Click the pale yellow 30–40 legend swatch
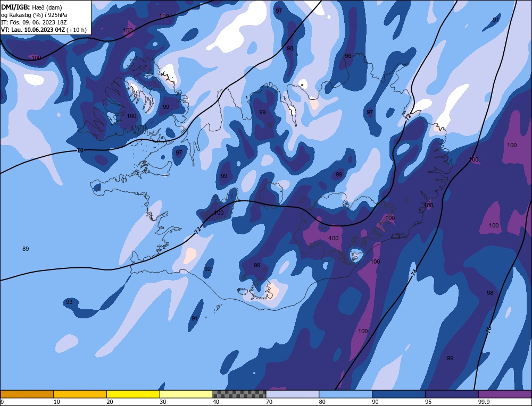This screenshot has height=406, width=532. [186, 394]
